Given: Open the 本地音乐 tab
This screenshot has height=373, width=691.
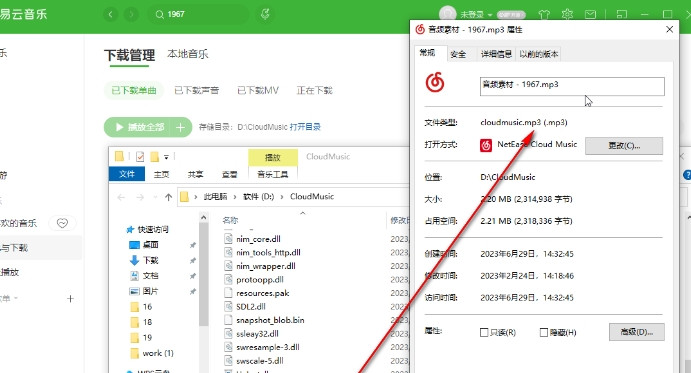Looking at the screenshot, I should [188, 54].
